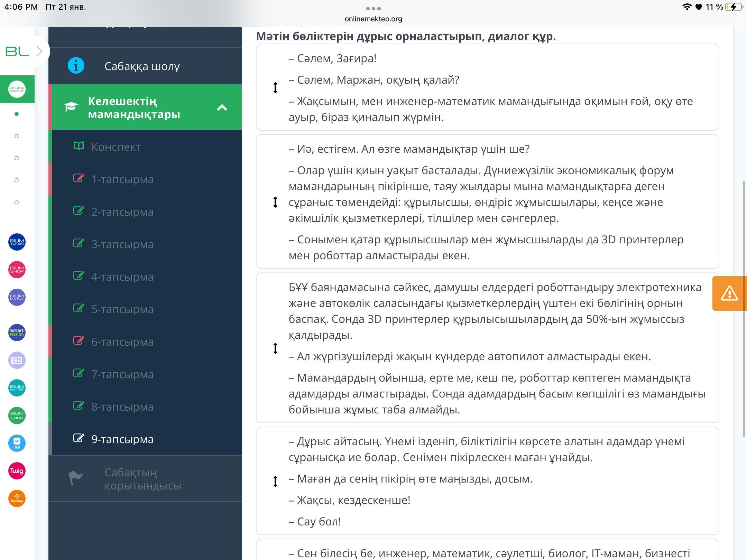Open the Конспект lesson item
This screenshot has height=560, width=747.
(116, 147)
